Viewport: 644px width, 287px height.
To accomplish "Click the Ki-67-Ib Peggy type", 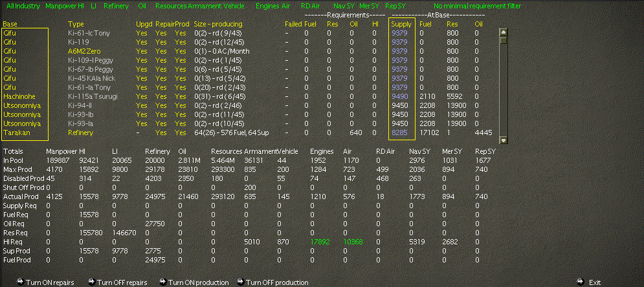I will point(91,69).
